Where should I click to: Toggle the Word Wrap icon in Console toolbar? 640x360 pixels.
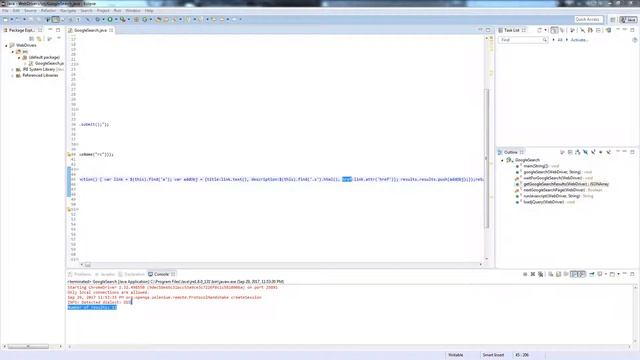click(x=566, y=274)
